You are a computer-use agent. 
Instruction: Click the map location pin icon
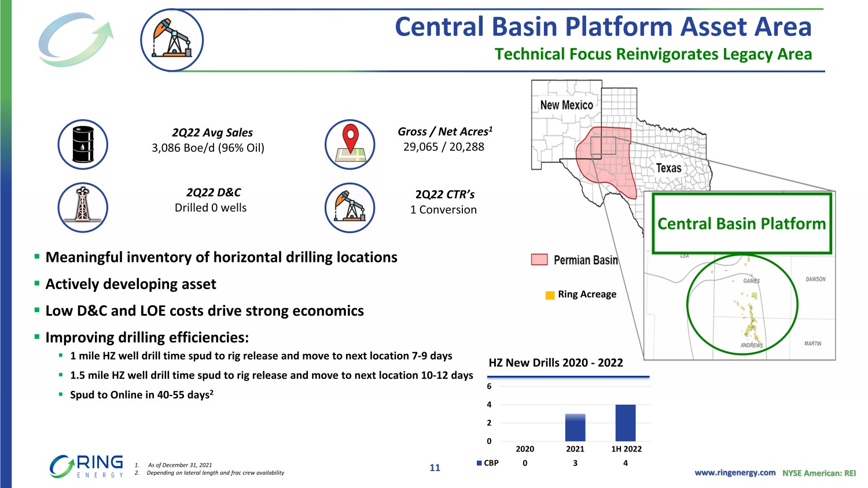350,145
